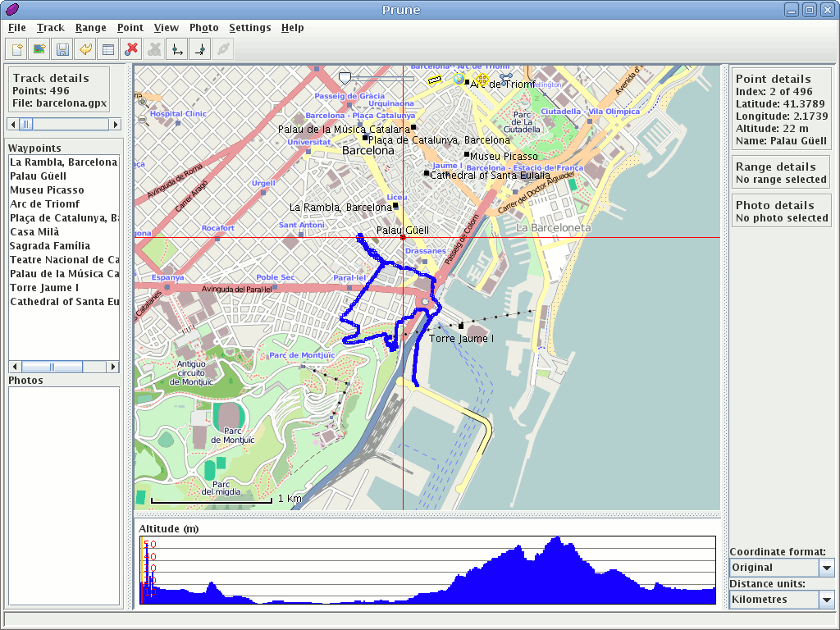Toggle the map display globe icon

click(459, 80)
